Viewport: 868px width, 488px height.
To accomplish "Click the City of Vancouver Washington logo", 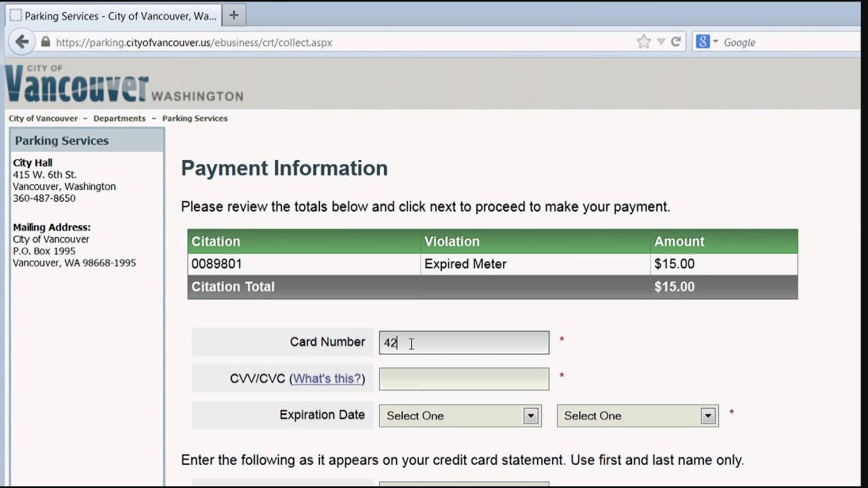I will [x=124, y=84].
